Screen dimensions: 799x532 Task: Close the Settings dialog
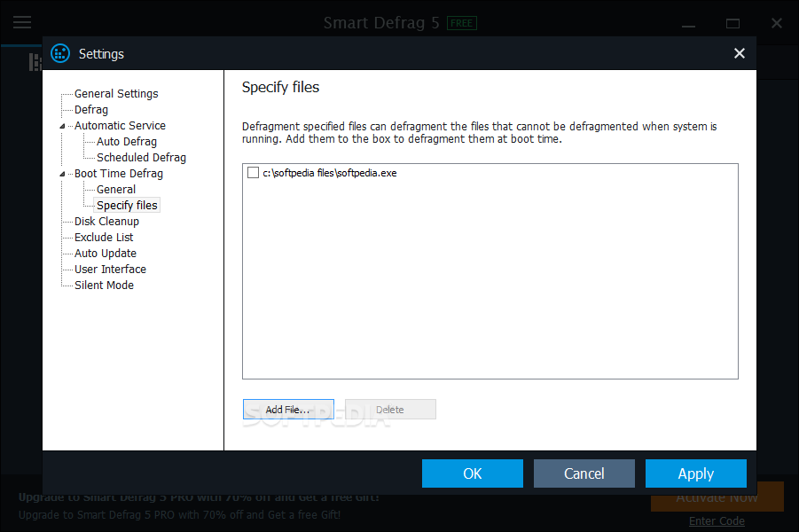tap(739, 54)
